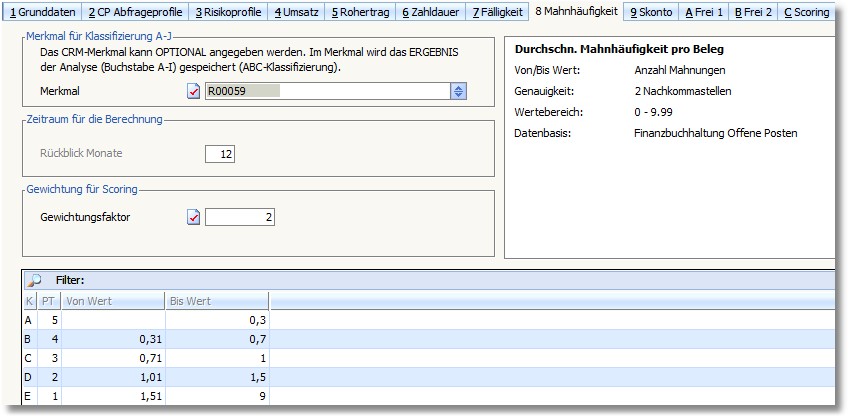Select the 3 Risikoprofile tab
This screenshot has width=849, height=419.
point(228,12)
